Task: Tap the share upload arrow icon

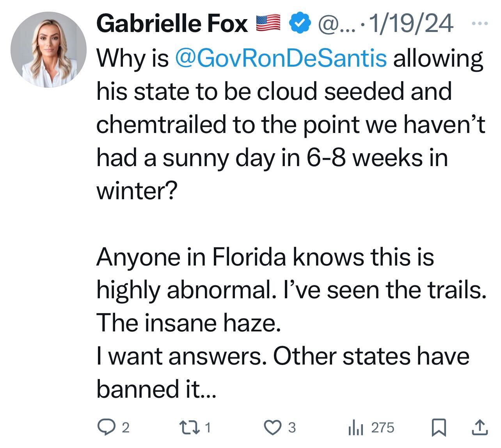Action: coord(480,427)
